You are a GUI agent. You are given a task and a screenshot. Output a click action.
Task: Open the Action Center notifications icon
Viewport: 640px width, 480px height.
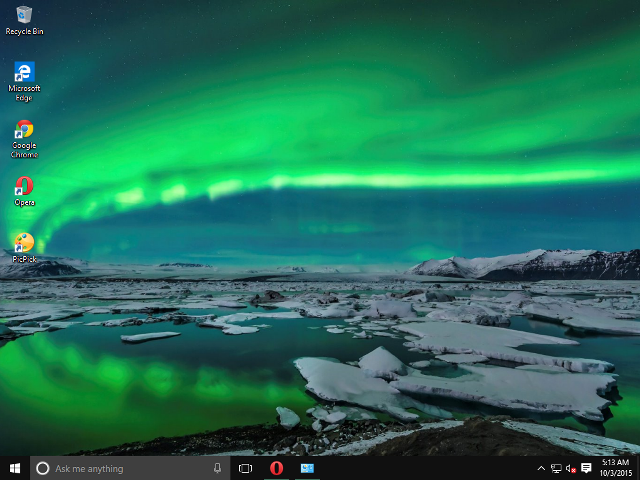(586, 468)
